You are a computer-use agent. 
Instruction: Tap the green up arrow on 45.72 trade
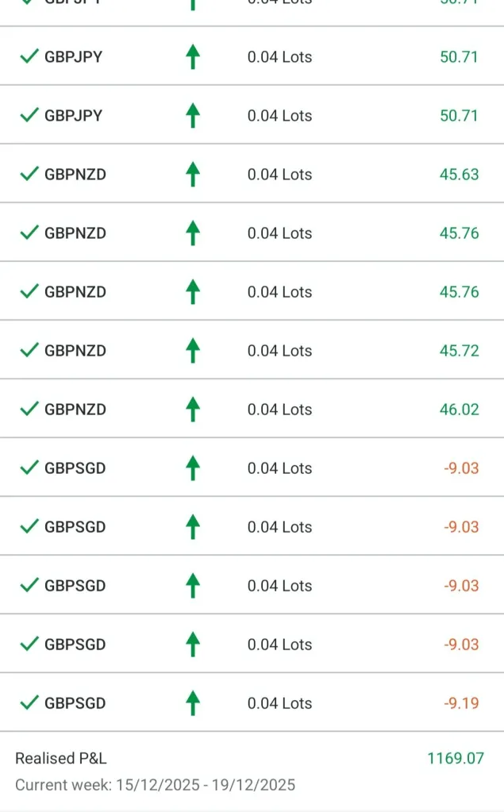(192, 350)
